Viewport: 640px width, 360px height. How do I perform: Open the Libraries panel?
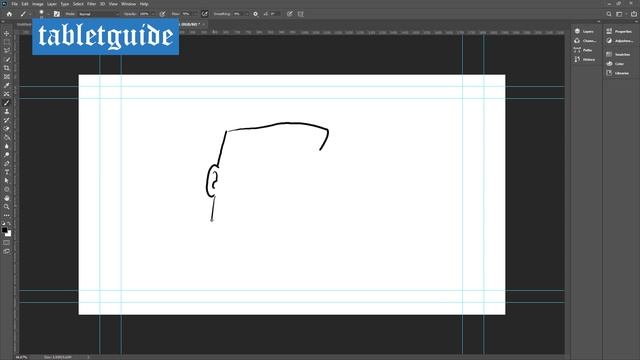pyautogui.click(x=619, y=73)
